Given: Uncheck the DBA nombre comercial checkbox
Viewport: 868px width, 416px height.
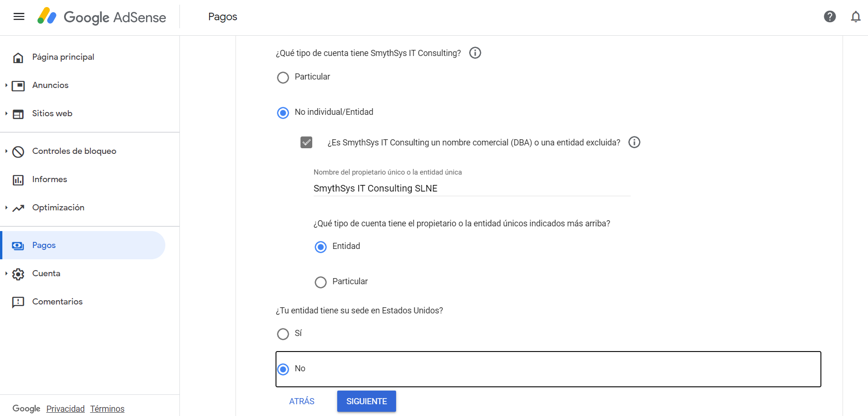Looking at the screenshot, I should click(307, 142).
